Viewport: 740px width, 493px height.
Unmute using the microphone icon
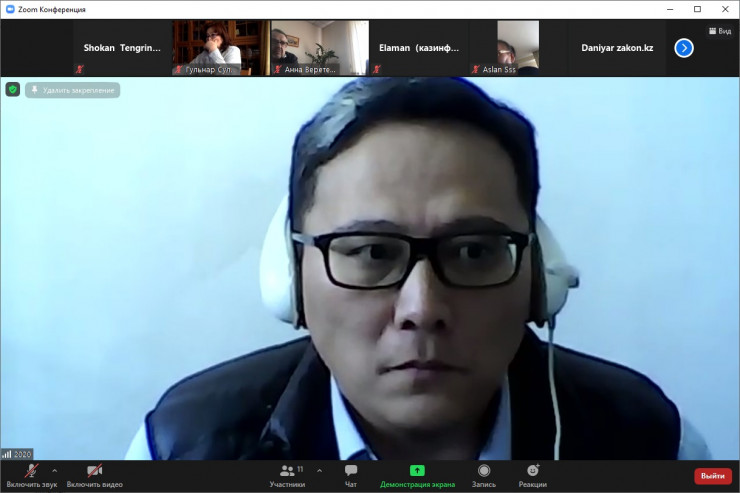(31, 471)
